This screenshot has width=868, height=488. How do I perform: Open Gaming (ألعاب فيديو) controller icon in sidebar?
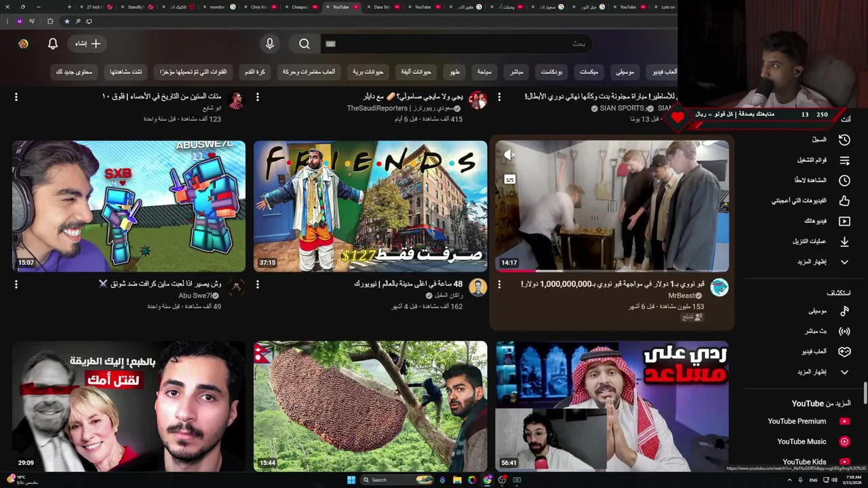tap(844, 352)
